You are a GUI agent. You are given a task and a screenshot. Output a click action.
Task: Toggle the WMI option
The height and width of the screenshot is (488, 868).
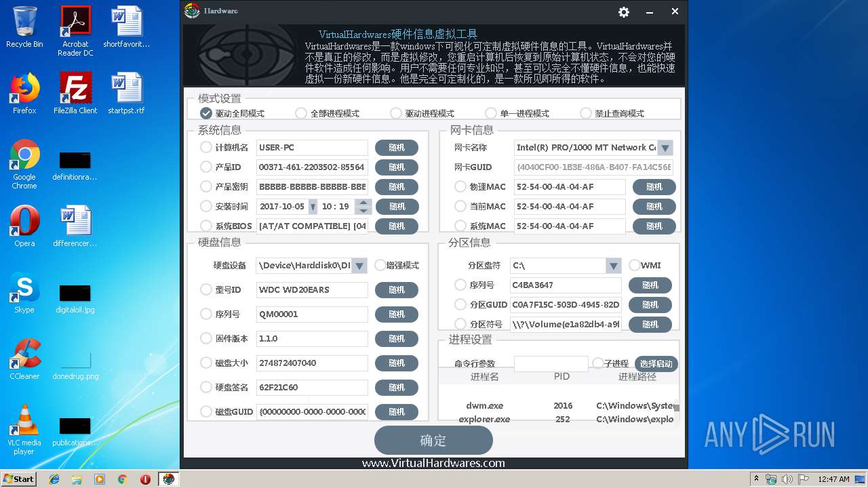coord(635,265)
